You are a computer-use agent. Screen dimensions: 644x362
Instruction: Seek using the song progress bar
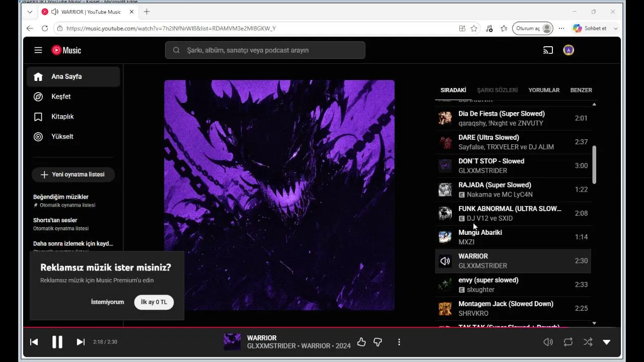[x=322, y=327]
